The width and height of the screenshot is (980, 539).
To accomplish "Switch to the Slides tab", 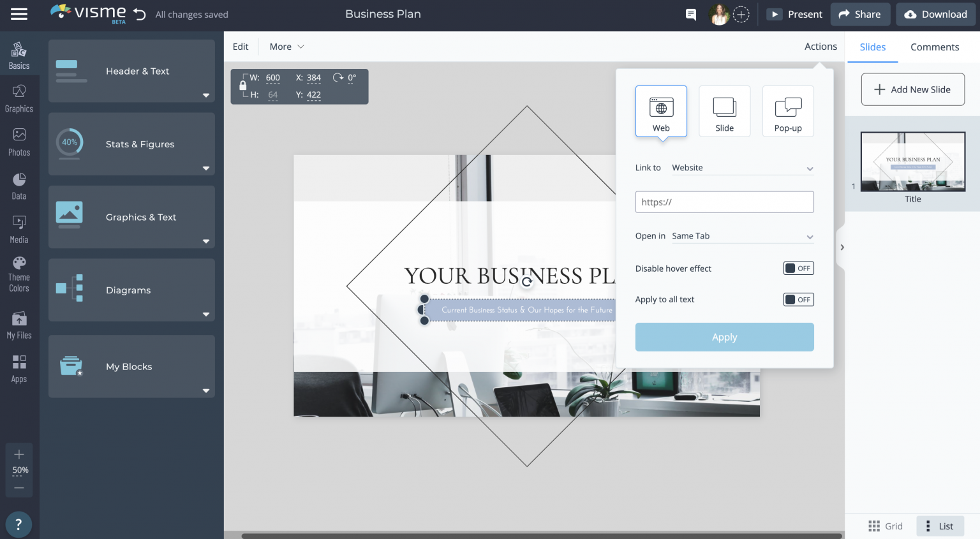I will point(872,47).
